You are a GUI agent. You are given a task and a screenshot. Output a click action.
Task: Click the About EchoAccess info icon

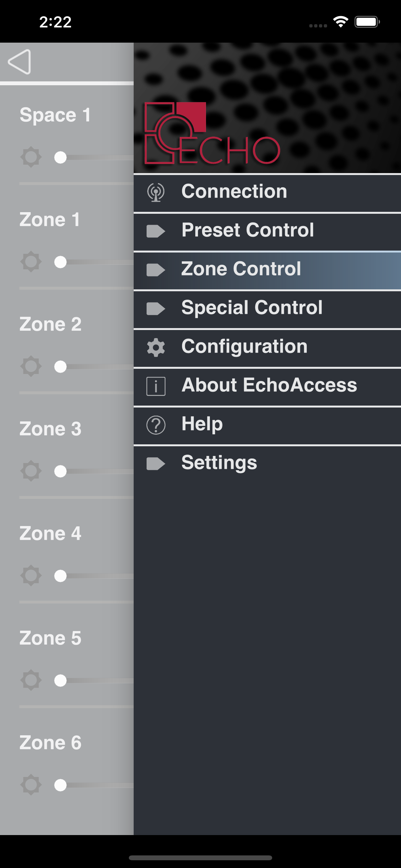coord(155,385)
